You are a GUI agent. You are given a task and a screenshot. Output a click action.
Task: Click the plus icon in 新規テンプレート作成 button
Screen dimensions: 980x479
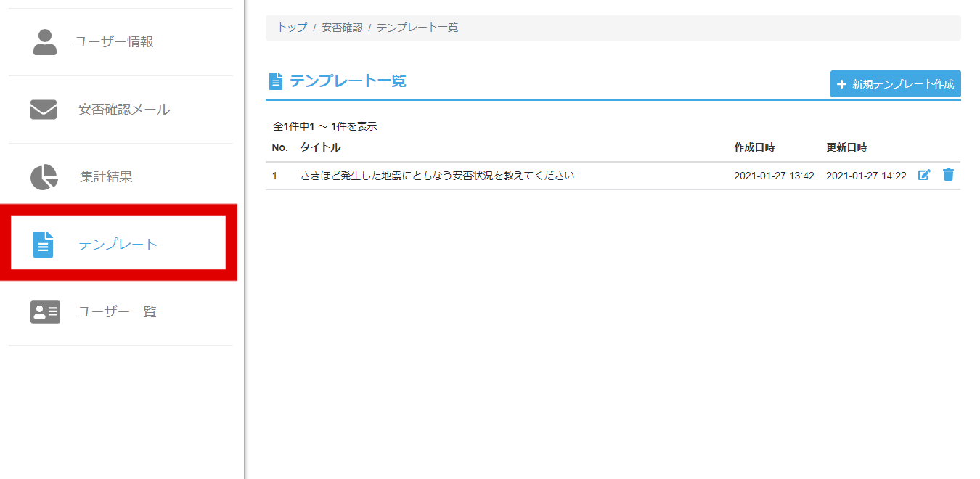842,84
